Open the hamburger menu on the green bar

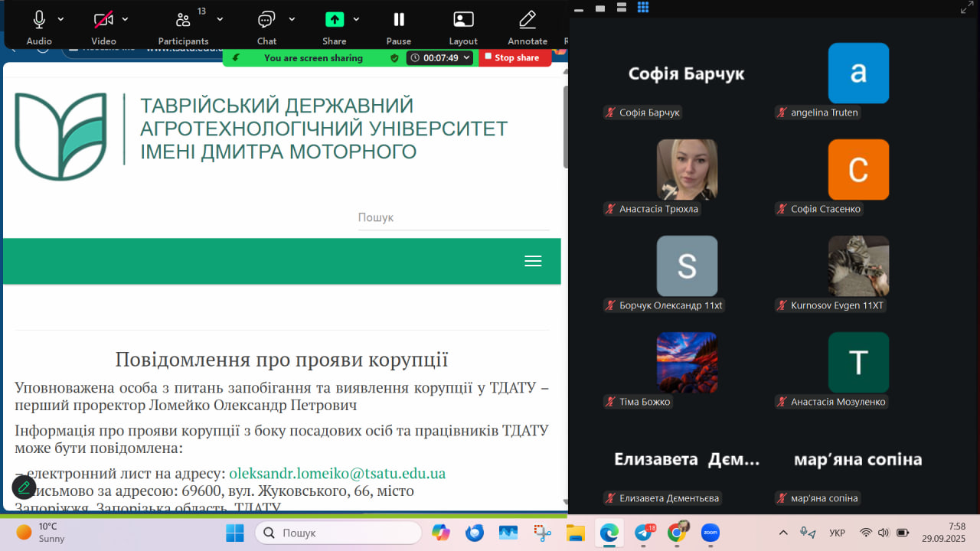[x=533, y=261]
